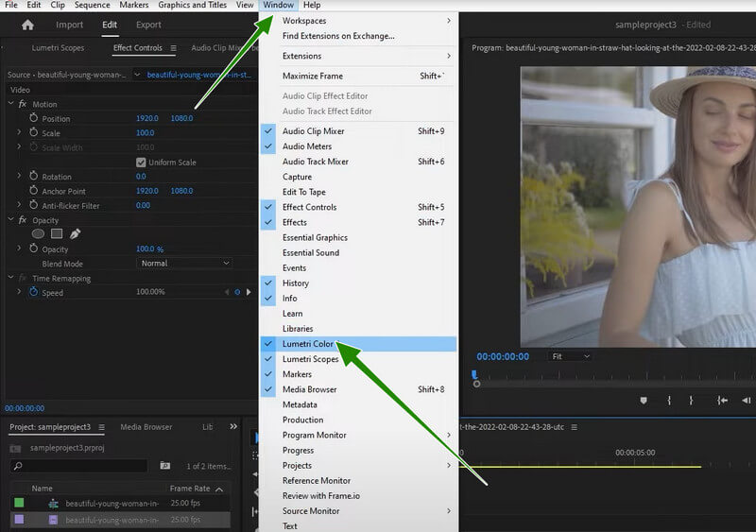Viewport: 756px width, 532px height.
Task: Select the ellipse mask tool under Opacity
Action: point(39,233)
